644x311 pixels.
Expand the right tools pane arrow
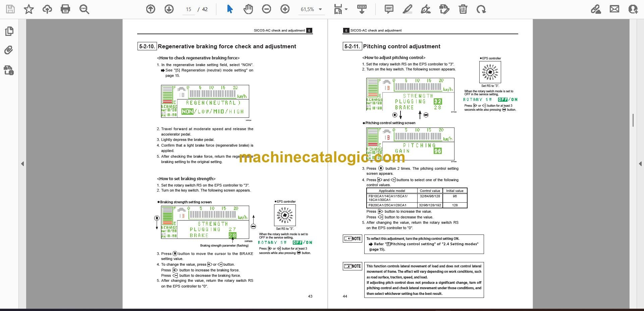pyautogui.click(x=640, y=164)
